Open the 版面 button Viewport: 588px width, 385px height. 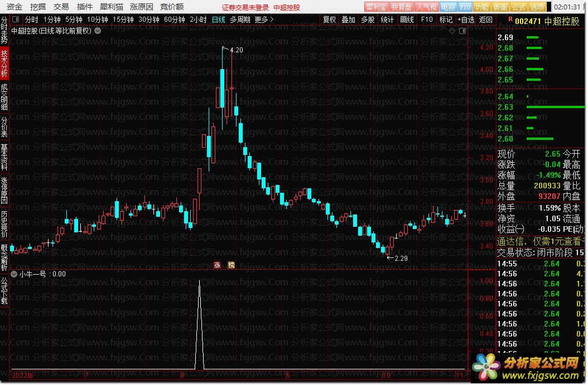[x=500, y=7]
